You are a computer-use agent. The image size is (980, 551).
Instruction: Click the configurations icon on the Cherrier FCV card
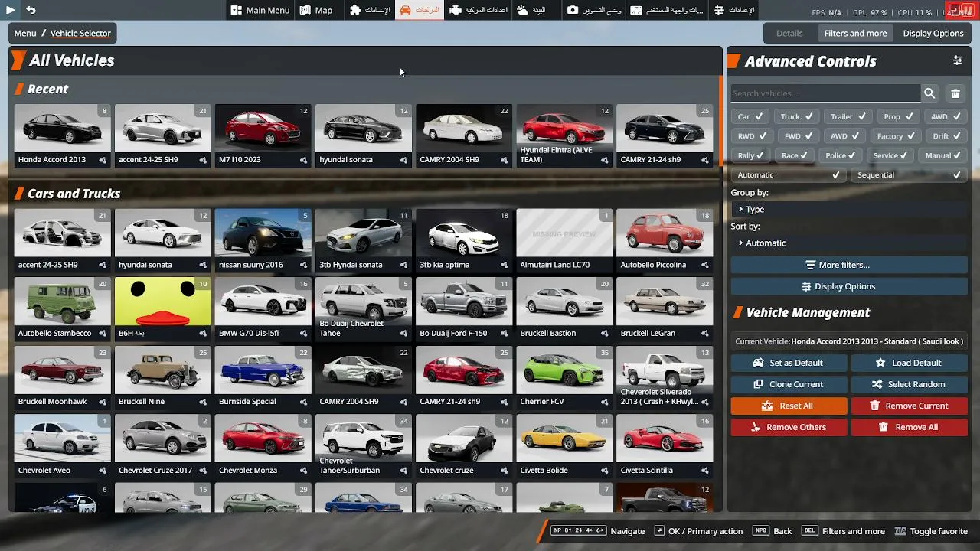coord(604,402)
